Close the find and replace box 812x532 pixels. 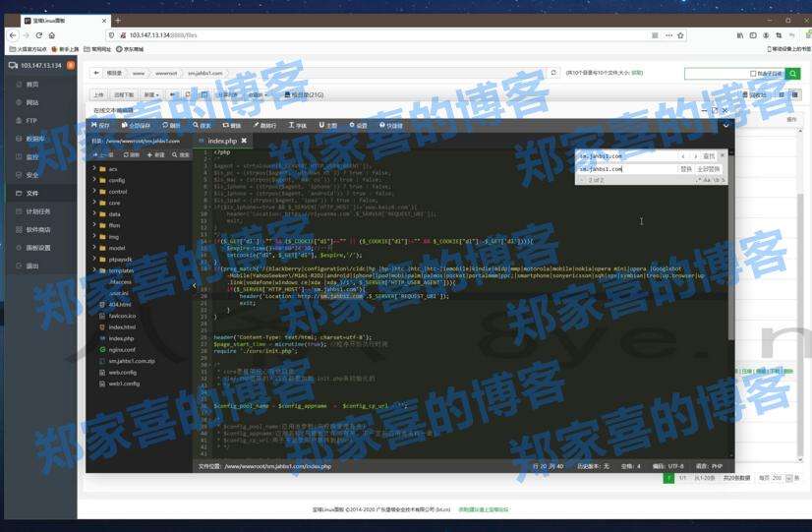click(x=723, y=155)
